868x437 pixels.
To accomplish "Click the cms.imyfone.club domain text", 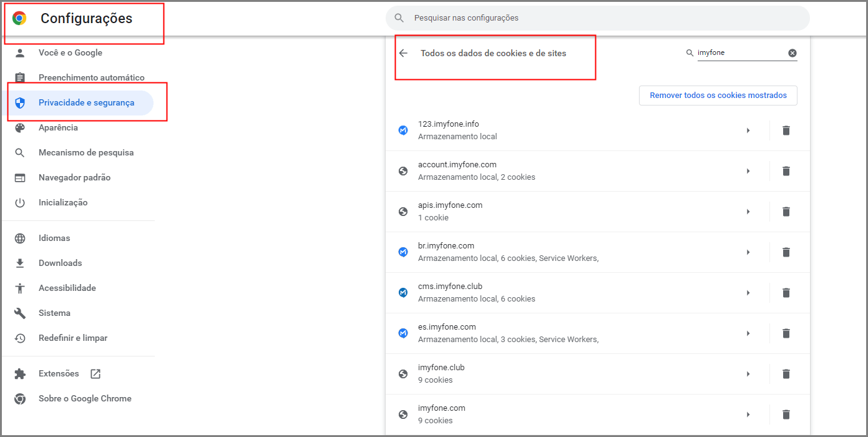I will pos(451,287).
